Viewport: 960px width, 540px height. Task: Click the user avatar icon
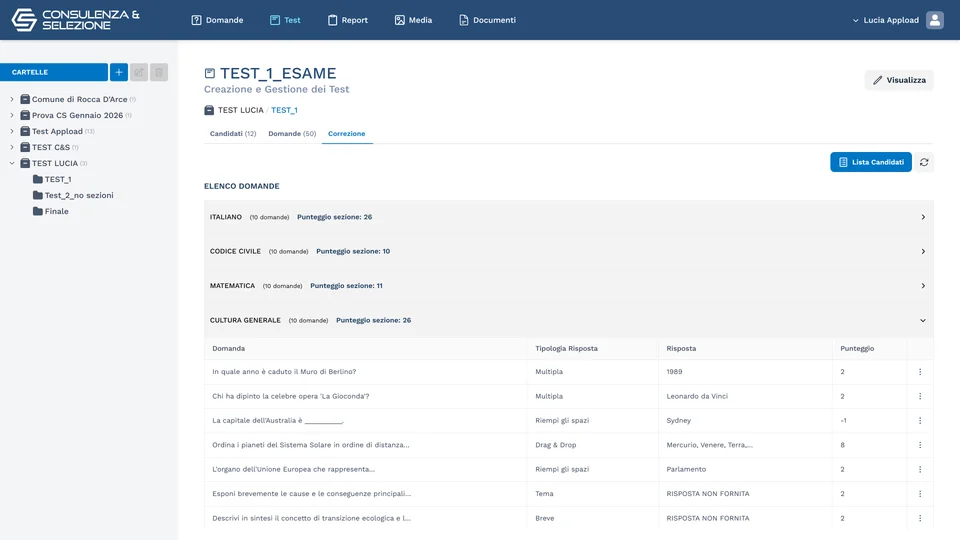click(x=934, y=20)
